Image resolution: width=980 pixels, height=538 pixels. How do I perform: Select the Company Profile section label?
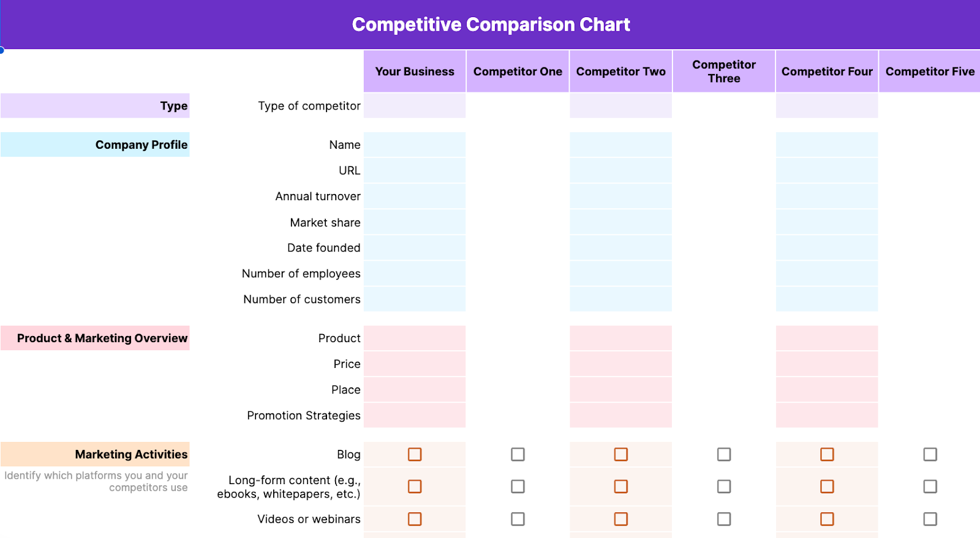96,144
